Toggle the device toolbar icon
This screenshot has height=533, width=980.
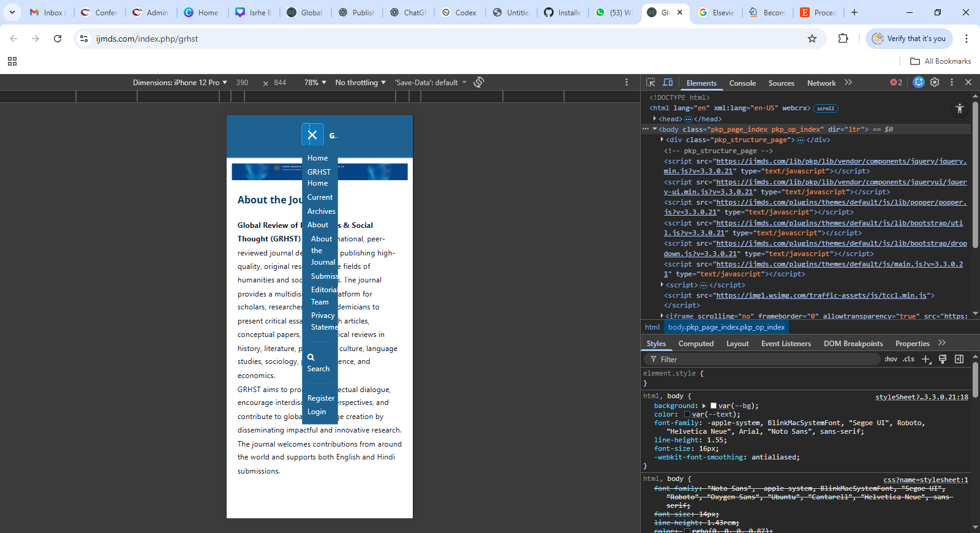pyautogui.click(x=668, y=83)
